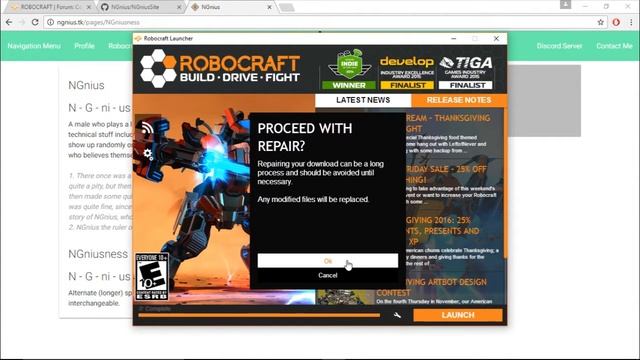Click the NGniusness heading on webpage
The height and width of the screenshot is (360, 640).
click(98, 254)
